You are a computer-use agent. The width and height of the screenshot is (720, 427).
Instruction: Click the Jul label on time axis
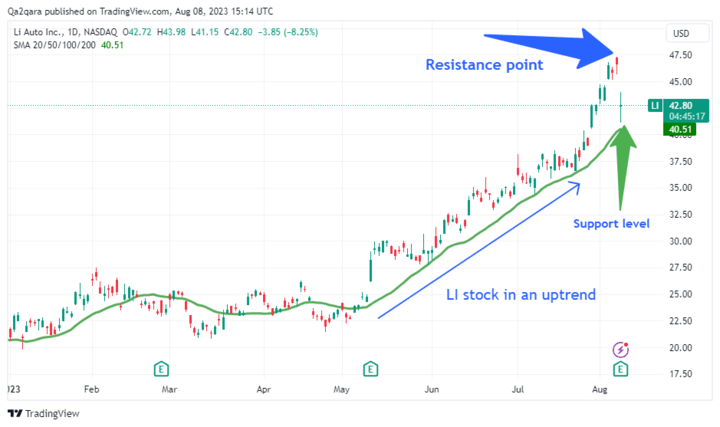tap(518, 389)
